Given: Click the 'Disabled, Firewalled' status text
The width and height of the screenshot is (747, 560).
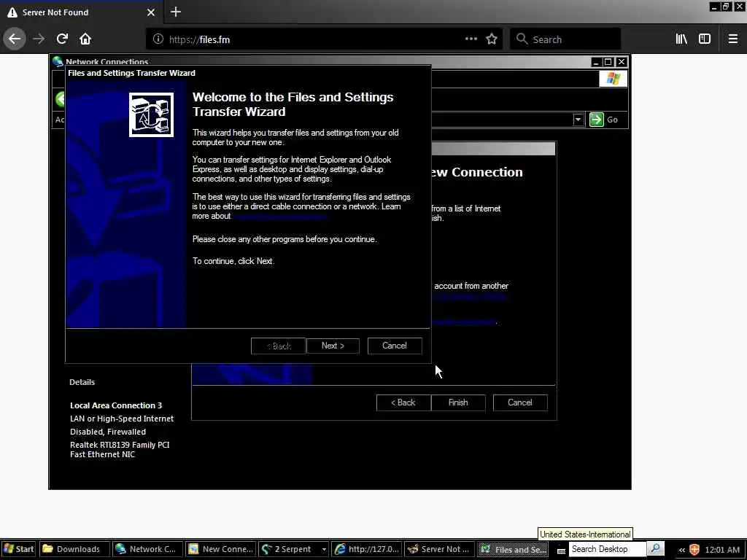Looking at the screenshot, I should (108, 432).
